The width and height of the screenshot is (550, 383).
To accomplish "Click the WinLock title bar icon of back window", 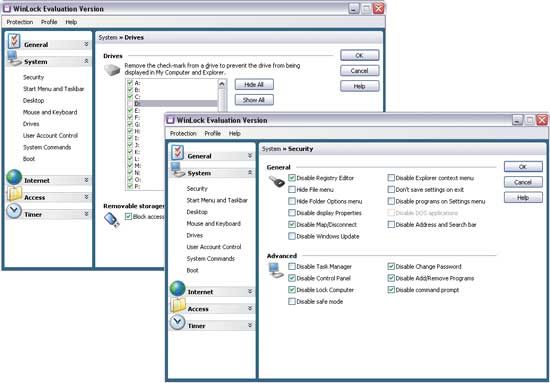I will [7, 8].
